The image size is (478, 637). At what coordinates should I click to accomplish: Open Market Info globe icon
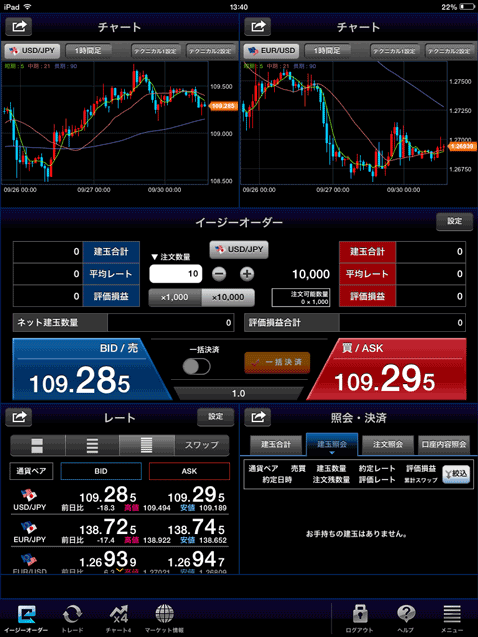pos(164,618)
